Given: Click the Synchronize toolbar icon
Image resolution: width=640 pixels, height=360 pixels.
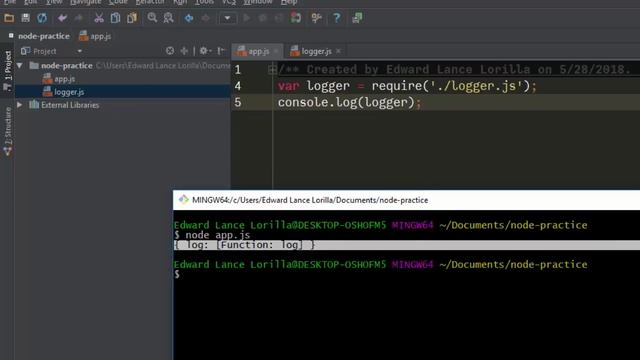Looking at the screenshot, I should pos(42,18).
